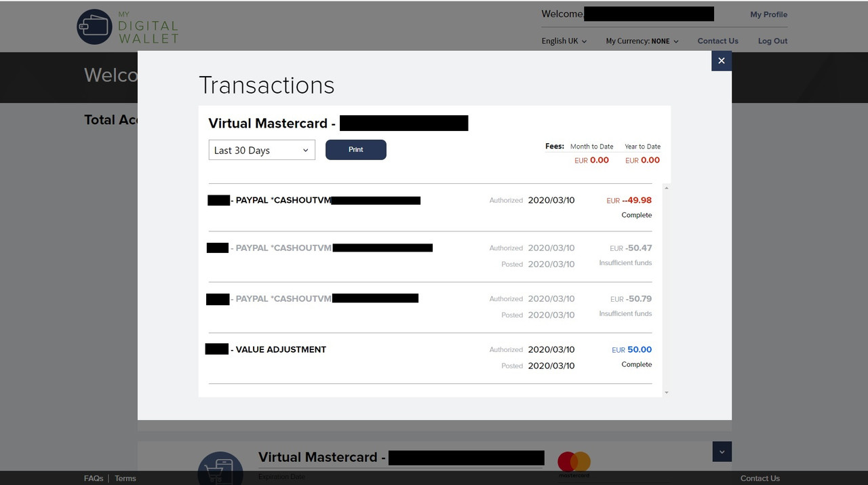
Task: Select the EUR --49.98 amount
Action: (x=629, y=200)
